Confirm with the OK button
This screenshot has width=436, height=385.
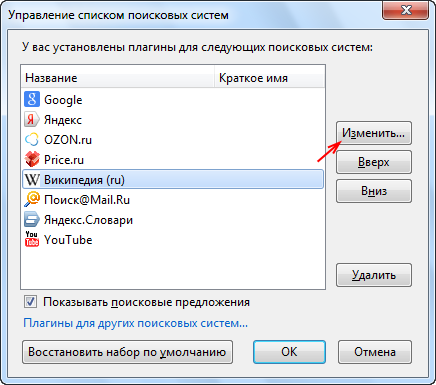click(x=289, y=352)
